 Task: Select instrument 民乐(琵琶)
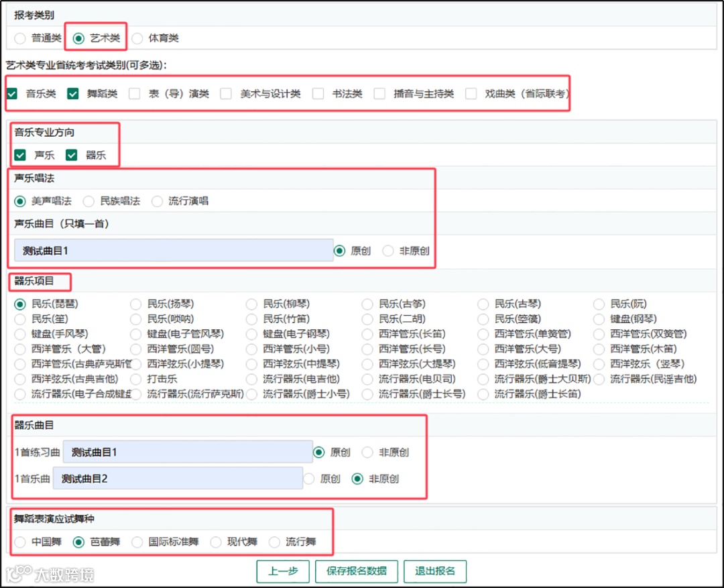20,304
